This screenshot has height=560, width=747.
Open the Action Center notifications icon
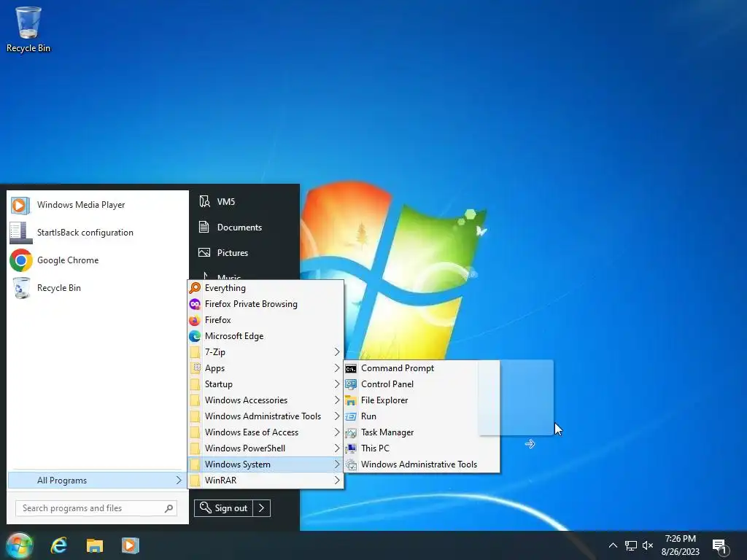pyautogui.click(x=720, y=546)
